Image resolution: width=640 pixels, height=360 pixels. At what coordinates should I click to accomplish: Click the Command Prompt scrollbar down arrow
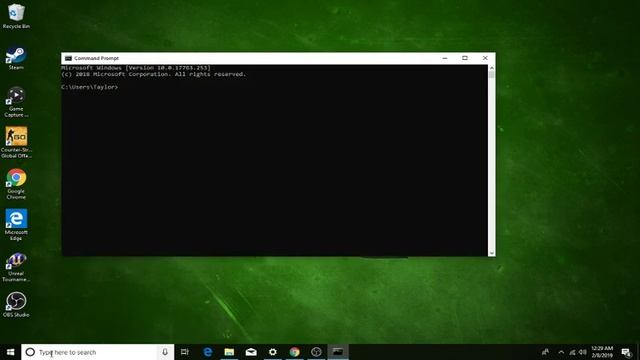[x=491, y=253]
